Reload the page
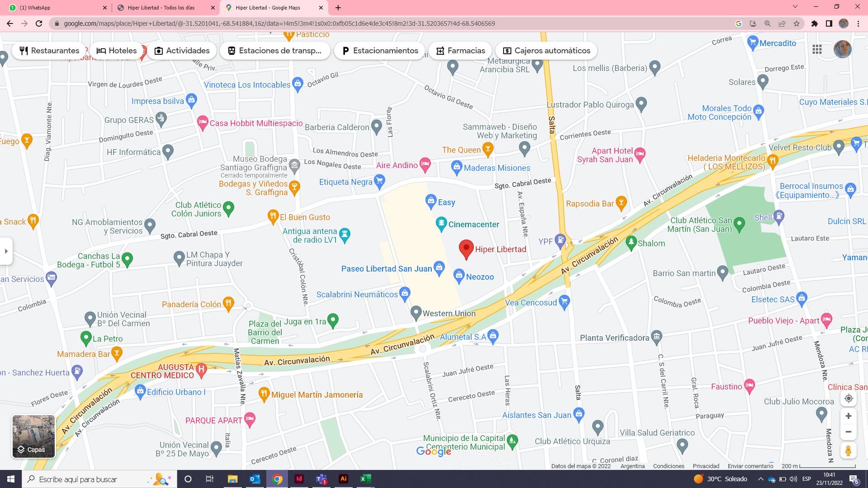 pyautogui.click(x=39, y=23)
